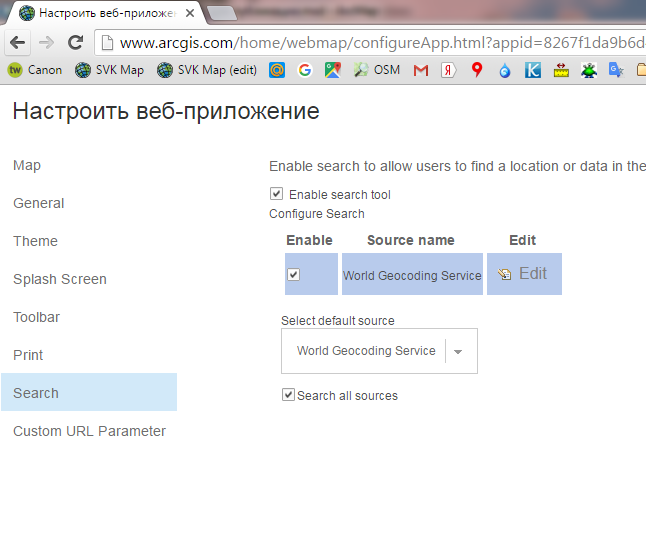Toggle the Enable search tool checkbox
This screenshot has width=646, height=538.
click(276, 194)
